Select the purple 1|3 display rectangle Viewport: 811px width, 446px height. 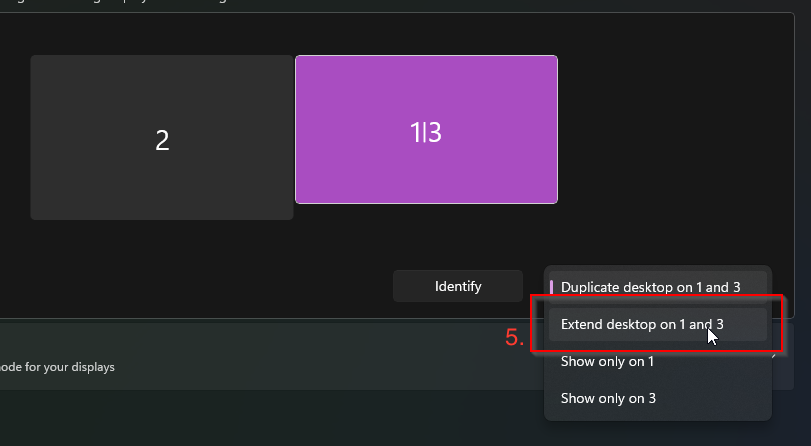click(426, 129)
